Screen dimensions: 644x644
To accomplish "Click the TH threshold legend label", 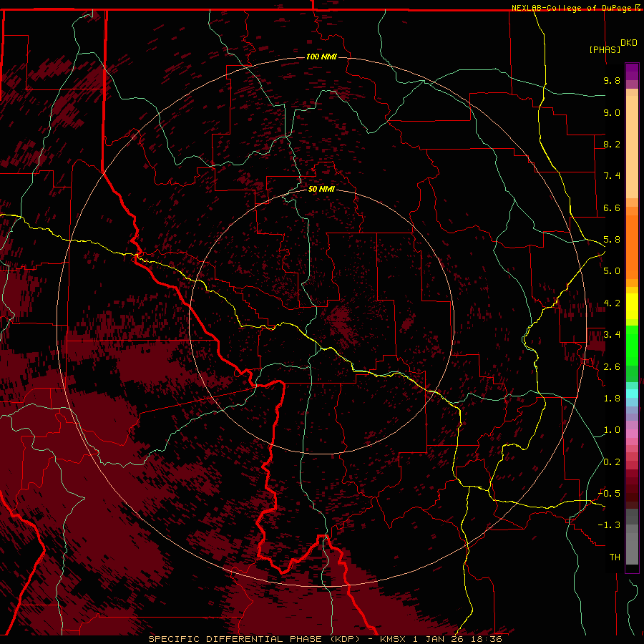I will click(x=615, y=557).
